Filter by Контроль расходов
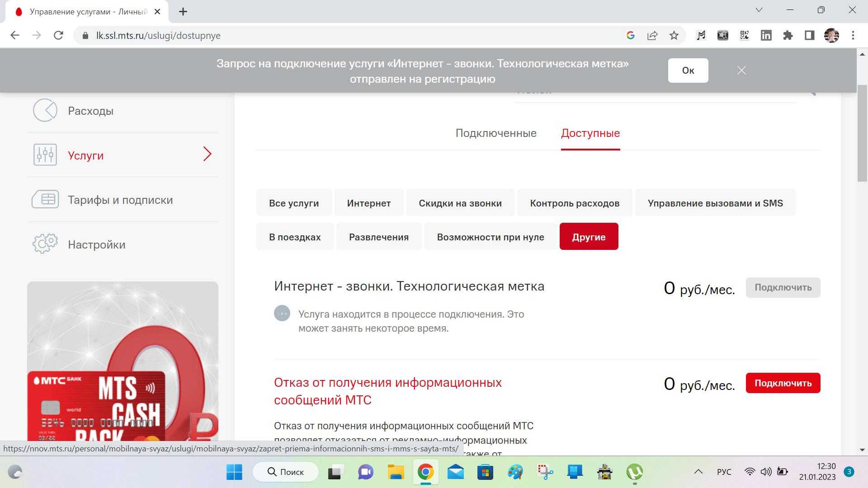Image resolution: width=868 pixels, height=488 pixels. coord(575,203)
